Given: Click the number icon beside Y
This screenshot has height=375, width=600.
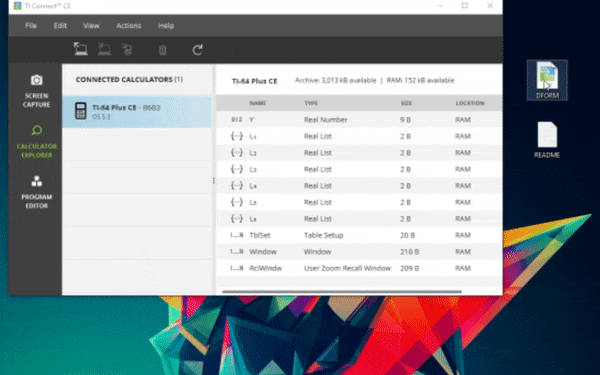Looking at the screenshot, I should 237,119.
